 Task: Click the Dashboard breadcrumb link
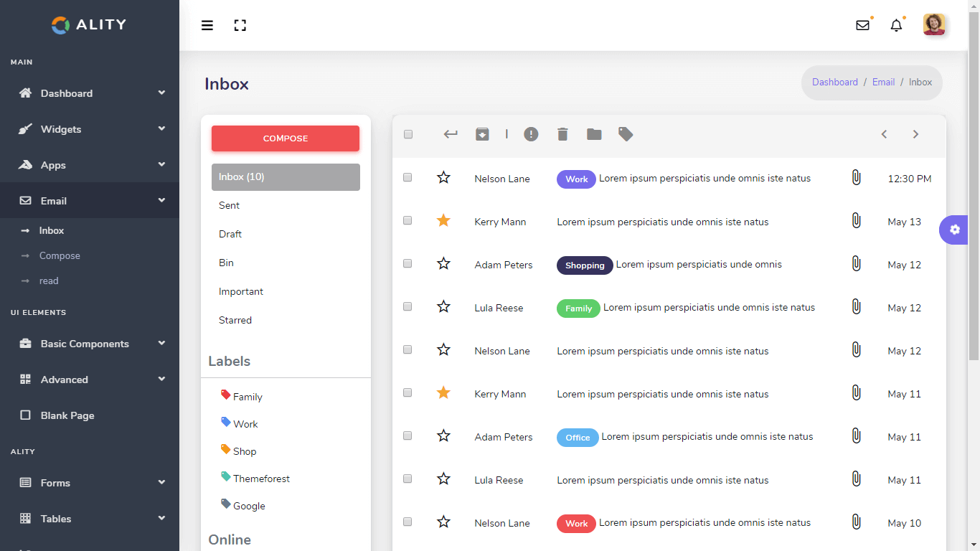[834, 83]
